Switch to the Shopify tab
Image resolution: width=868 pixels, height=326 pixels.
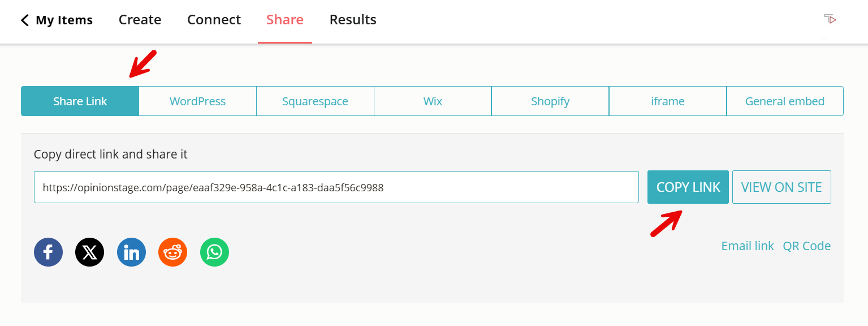click(x=550, y=101)
